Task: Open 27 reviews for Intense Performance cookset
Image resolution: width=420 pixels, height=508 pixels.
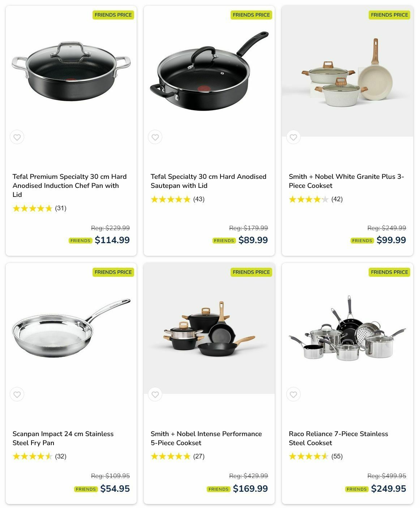Action: [x=199, y=456]
